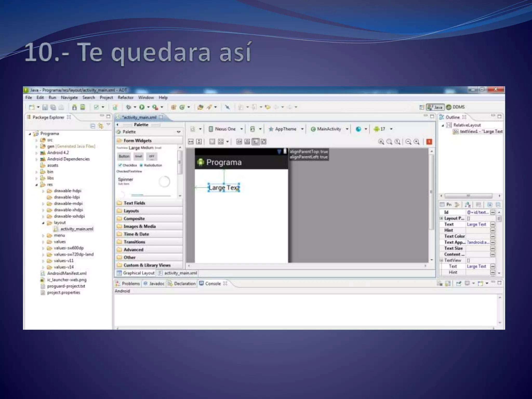
Task: Click the red lint warnings icon
Action: pos(429,142)
